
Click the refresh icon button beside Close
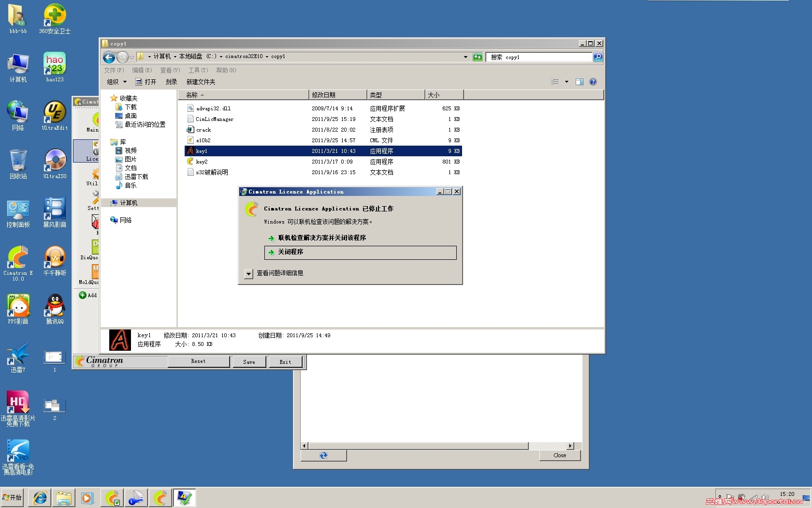pos(323,455)
